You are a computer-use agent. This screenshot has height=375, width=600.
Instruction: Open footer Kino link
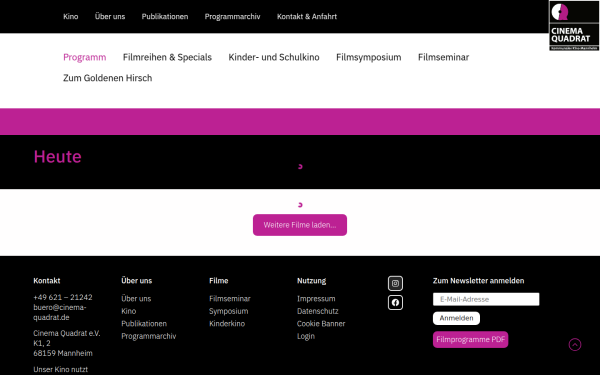[x=129, y=311]
